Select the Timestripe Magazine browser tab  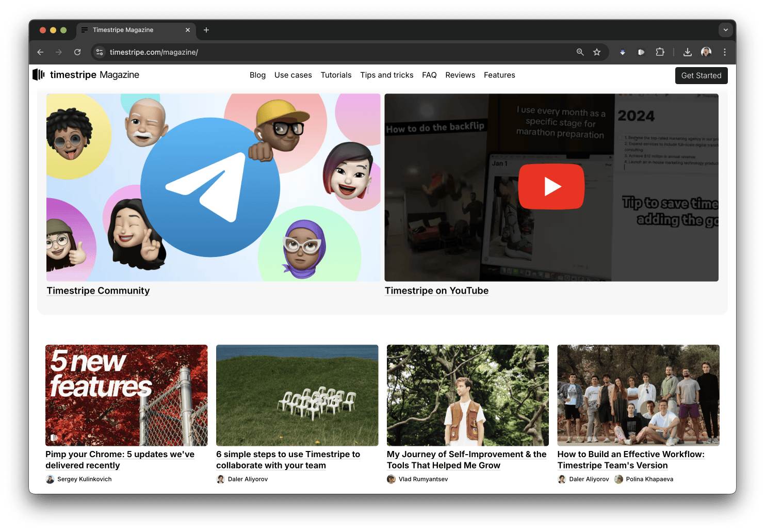[x=136, y=30]
